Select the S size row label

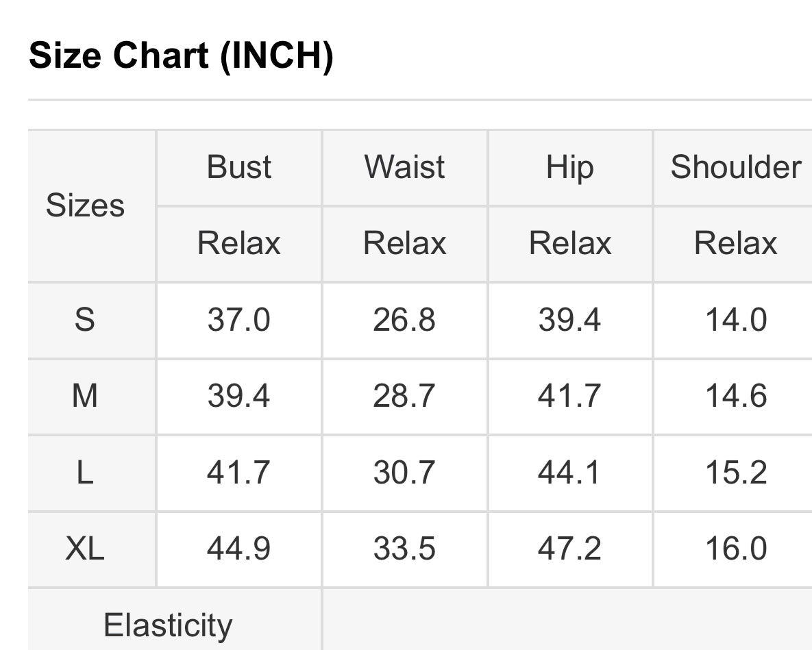[x=85, y=320]
